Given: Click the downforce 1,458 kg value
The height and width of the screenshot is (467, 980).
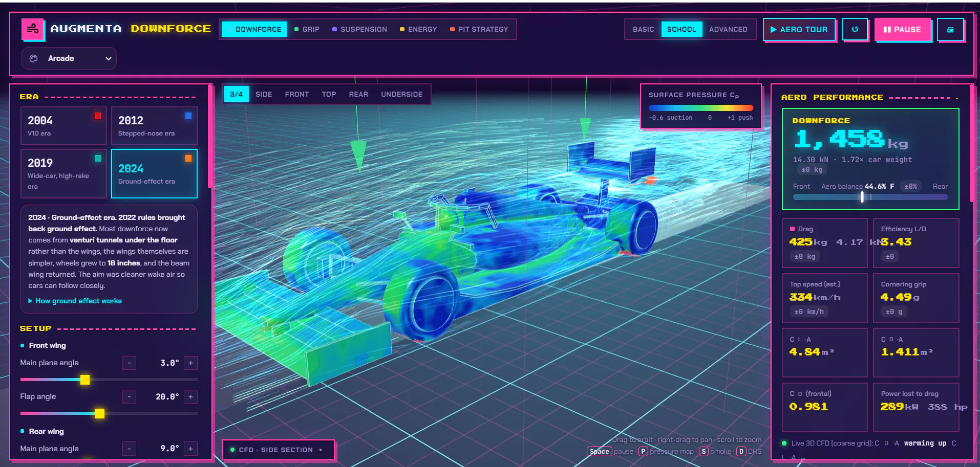Looking at the screenshot, I should click(x=850, y=139).
